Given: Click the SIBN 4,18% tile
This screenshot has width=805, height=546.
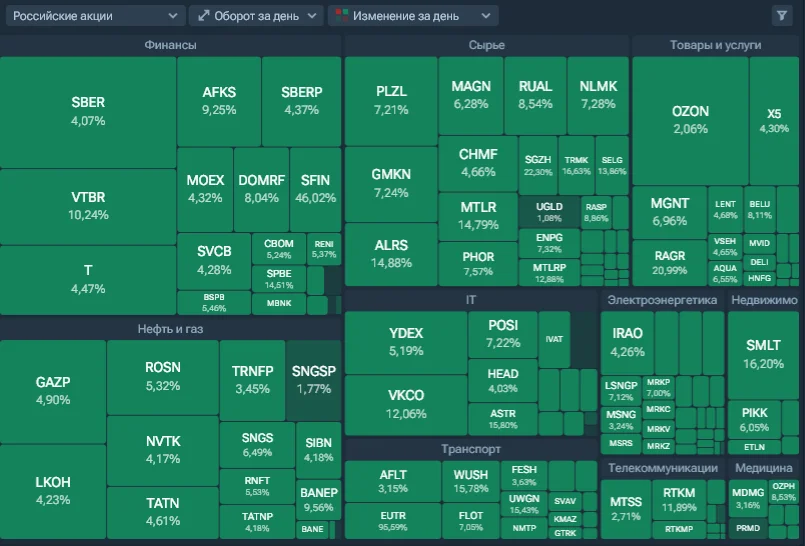Looking at the screenshot, I should (x=318, y=450).
